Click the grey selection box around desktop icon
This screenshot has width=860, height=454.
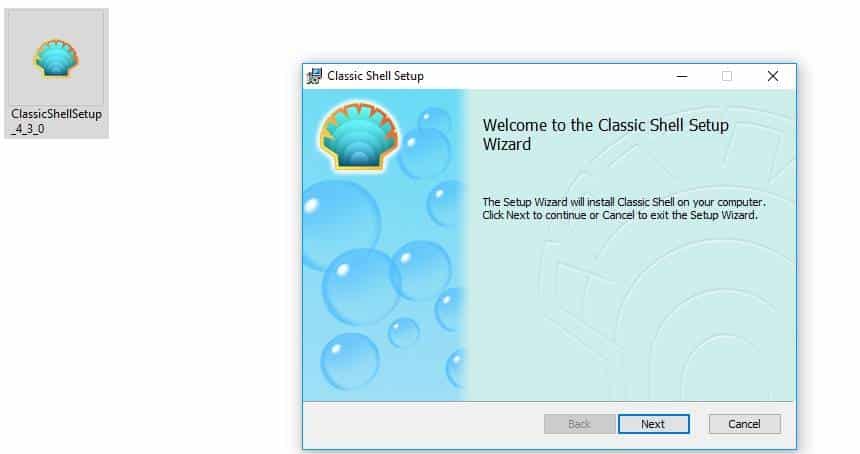56,73
